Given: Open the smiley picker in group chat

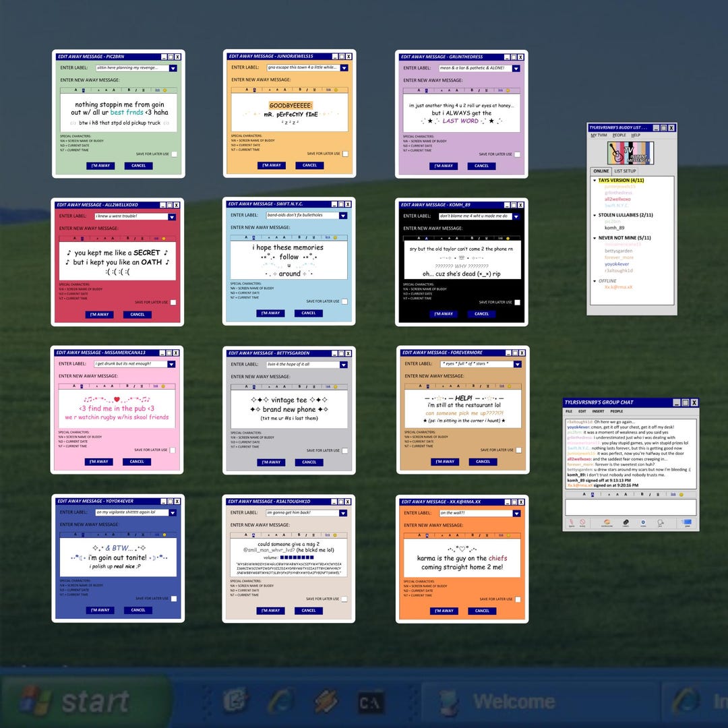Looking at the screenshot, I should pyautogui.click(x=681, y=495).
